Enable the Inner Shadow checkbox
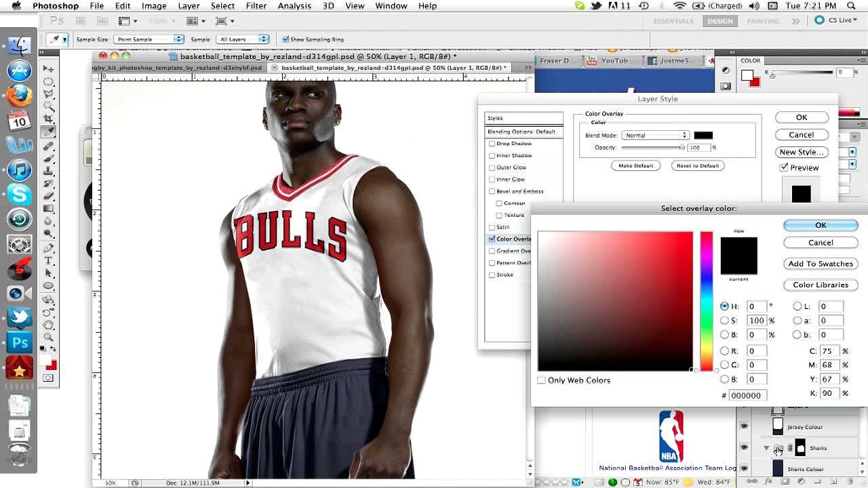This screenshot has height=488, width=868. pyautogui.click(x=492, y=155)
